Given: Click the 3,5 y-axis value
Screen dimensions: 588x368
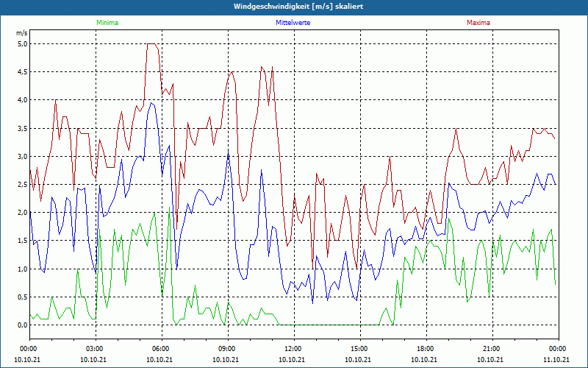Looking at the screenshot, I should click(23, 128).
